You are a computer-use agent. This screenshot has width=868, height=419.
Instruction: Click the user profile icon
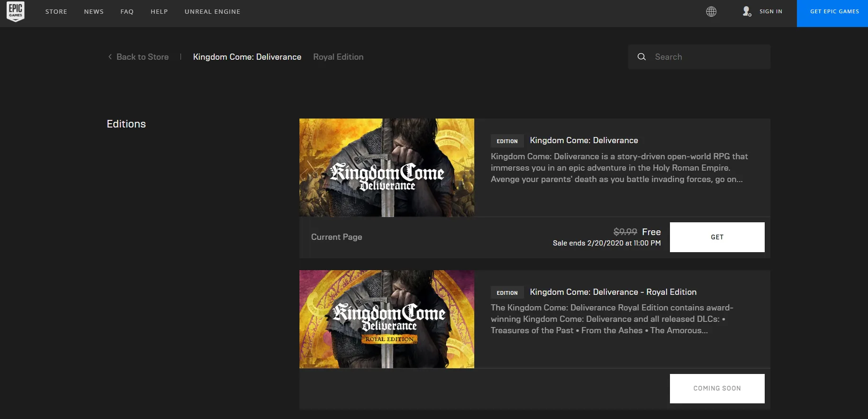[747, 11]
